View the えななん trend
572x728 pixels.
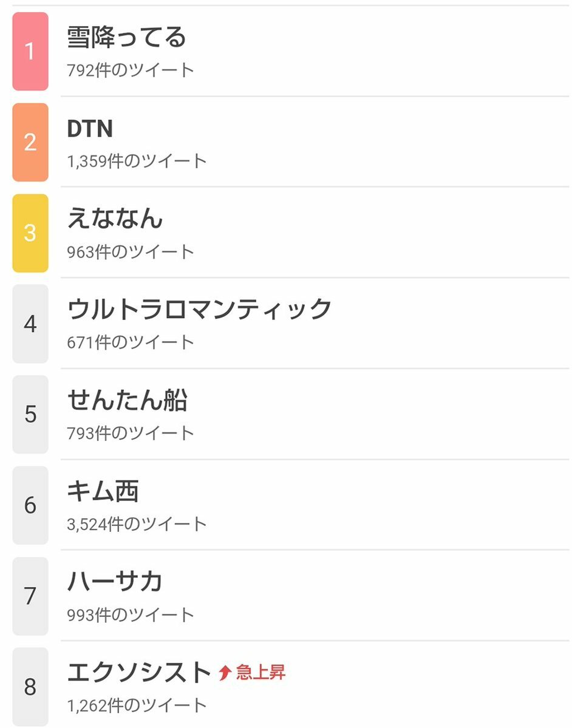[x=115, y=218]
